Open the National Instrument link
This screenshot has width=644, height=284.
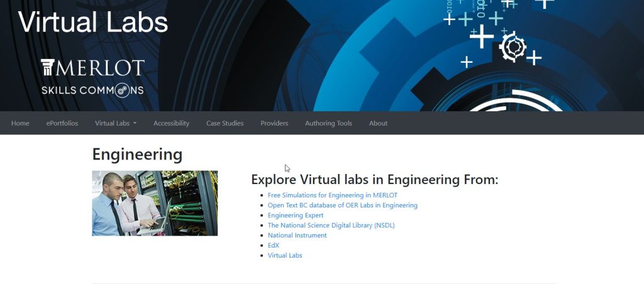click(297, 235)
